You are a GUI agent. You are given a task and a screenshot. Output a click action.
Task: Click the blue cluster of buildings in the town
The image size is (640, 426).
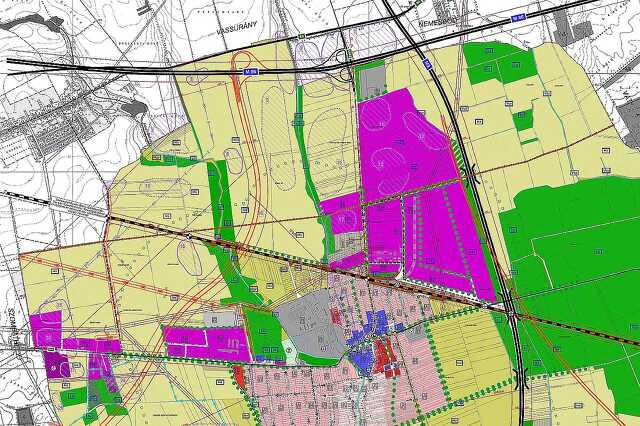coord(369,335)
